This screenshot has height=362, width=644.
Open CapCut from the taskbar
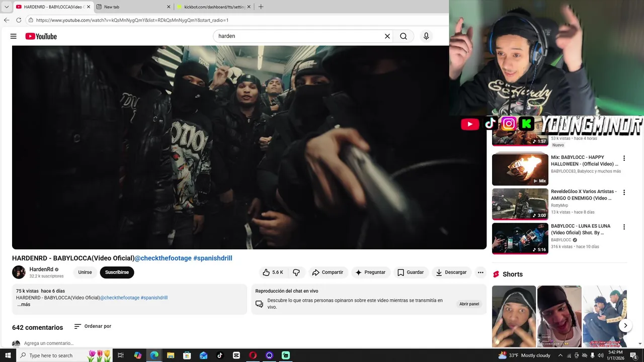[236, 355]
